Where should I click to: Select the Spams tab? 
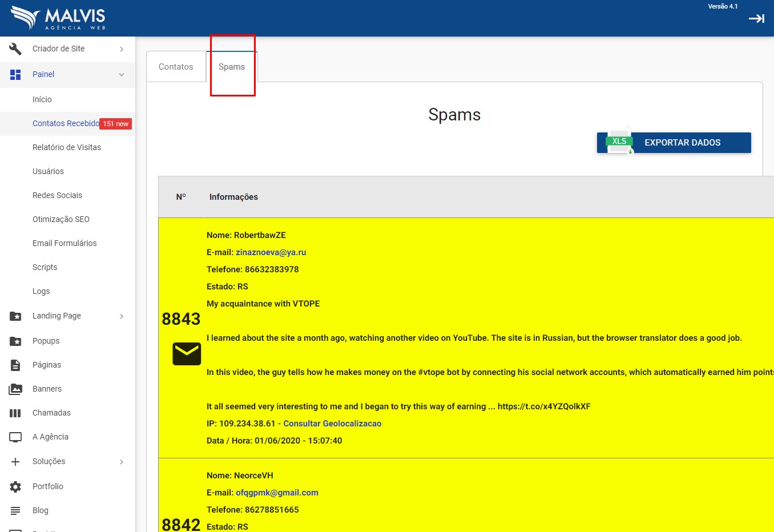coord(232,67)
